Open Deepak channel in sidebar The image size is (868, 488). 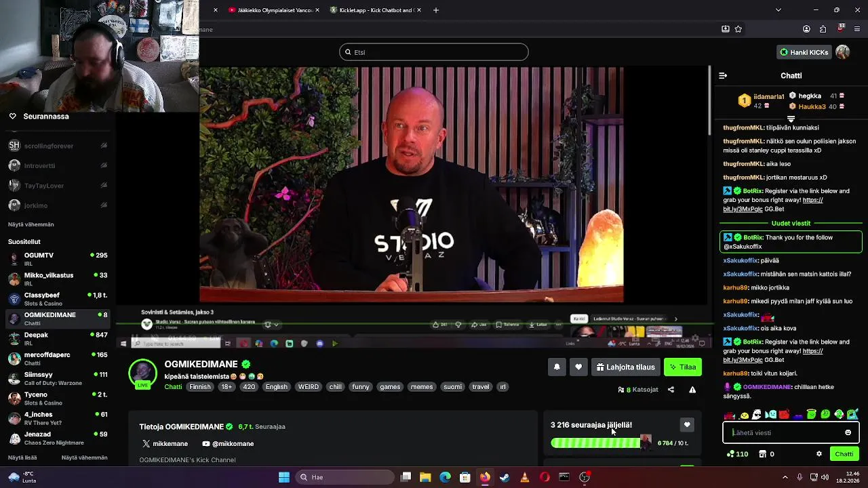coord(58,339)
